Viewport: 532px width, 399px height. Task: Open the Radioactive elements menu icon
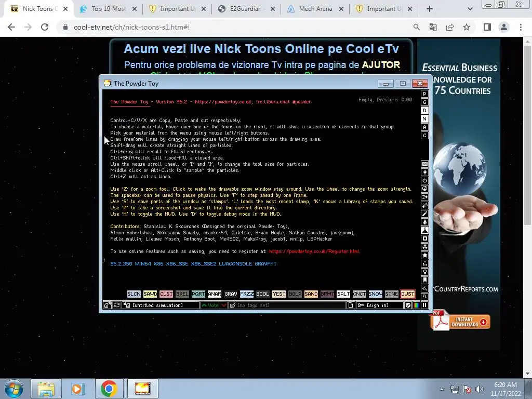[424, 247]
